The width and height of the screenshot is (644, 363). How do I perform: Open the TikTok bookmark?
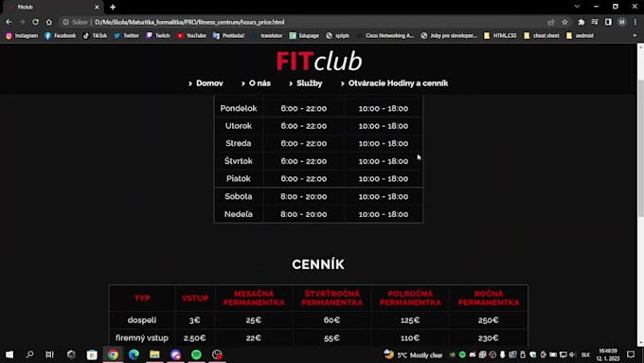click(x=95, y=36)
